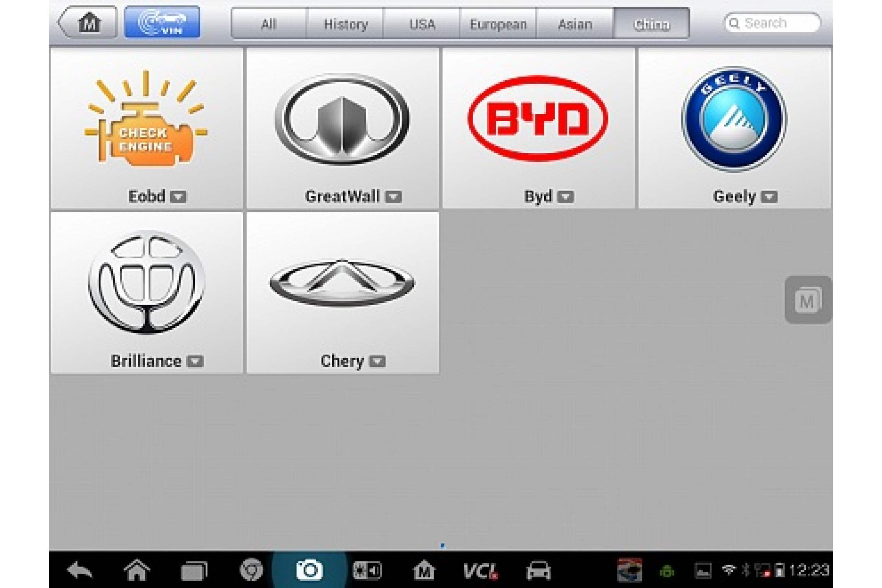This screenshot has width=882, height=588.
Task: Focus the Search field
Action: click(x=772, y=23)
